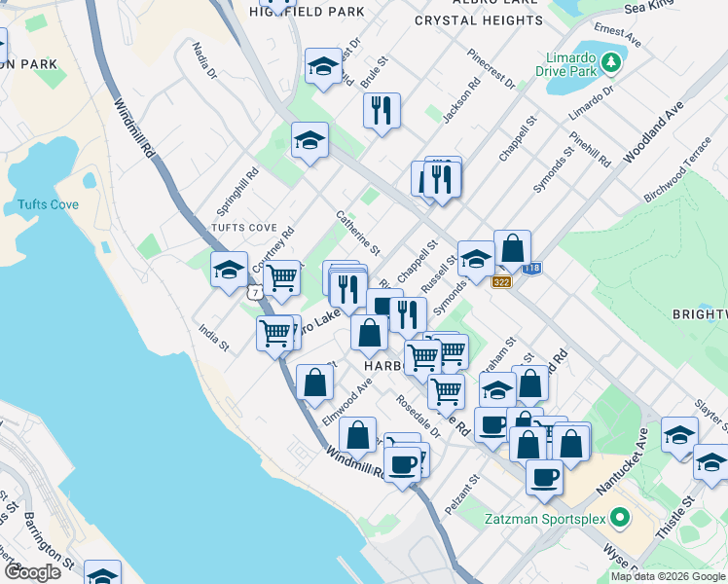Screen dimensions: 728x584
Task: Click the school marker near Brule St
Action: [323, 68]
